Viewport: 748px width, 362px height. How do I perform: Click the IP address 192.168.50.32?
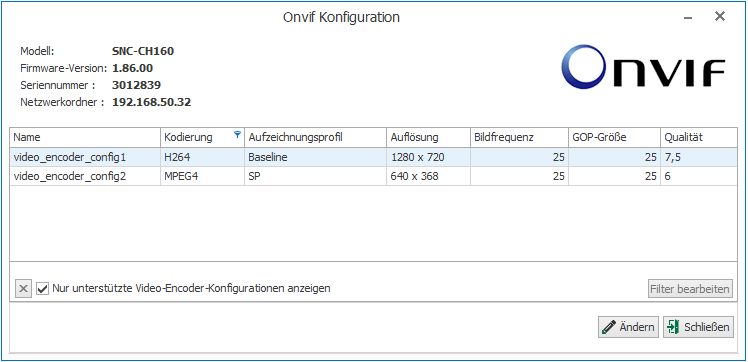152,102
